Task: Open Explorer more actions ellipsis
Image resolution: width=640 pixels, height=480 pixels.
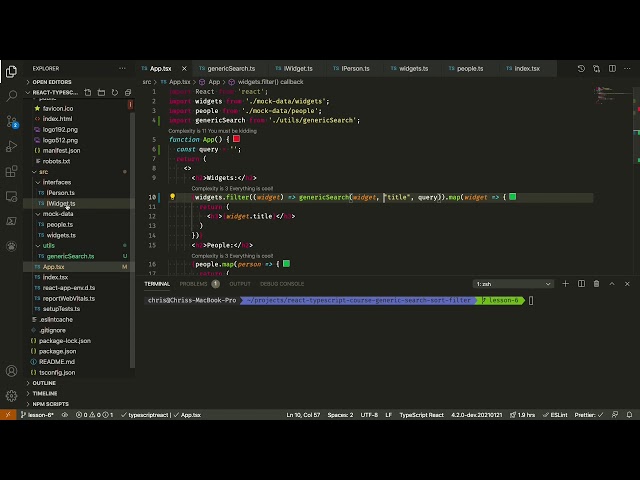Action: click(x=122, y=69)
